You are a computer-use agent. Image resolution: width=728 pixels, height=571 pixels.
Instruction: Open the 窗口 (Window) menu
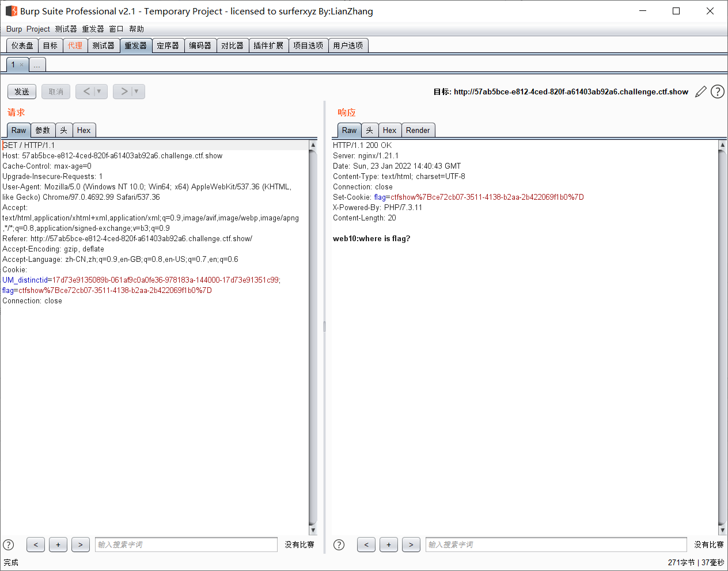pyautogui.click(x=116, y=29)
